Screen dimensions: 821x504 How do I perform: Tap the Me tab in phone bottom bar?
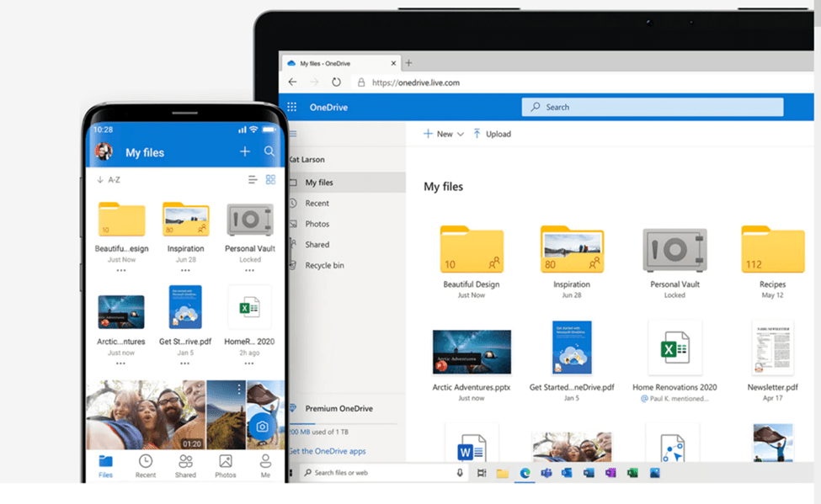pyautogui.click(x=265, y=466)
